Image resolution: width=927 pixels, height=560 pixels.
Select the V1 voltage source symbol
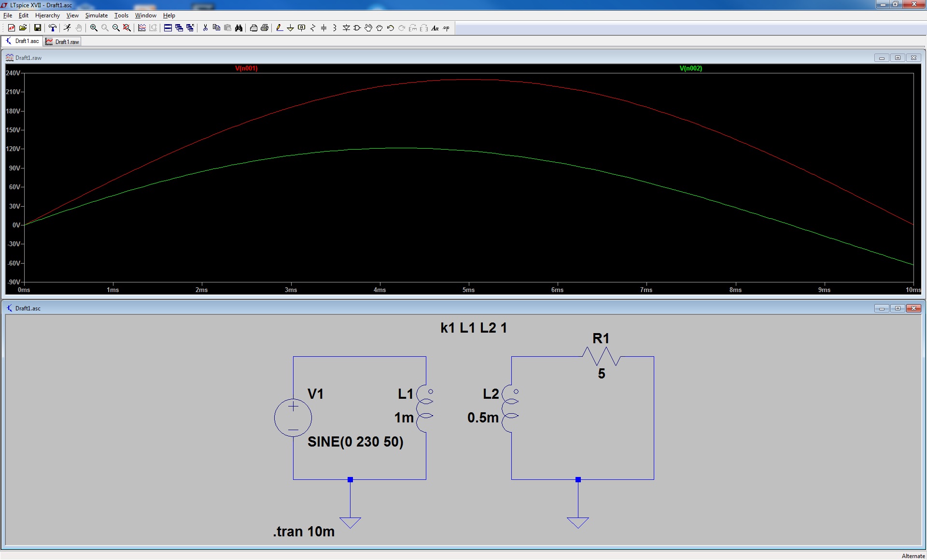(x=293, y=418)
